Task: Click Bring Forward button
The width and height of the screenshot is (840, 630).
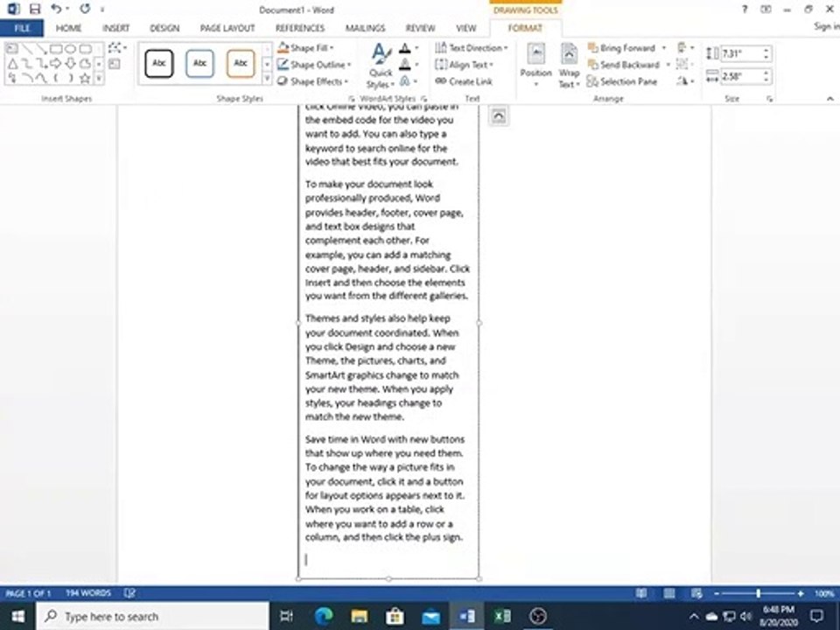Action: coord(621,48)
